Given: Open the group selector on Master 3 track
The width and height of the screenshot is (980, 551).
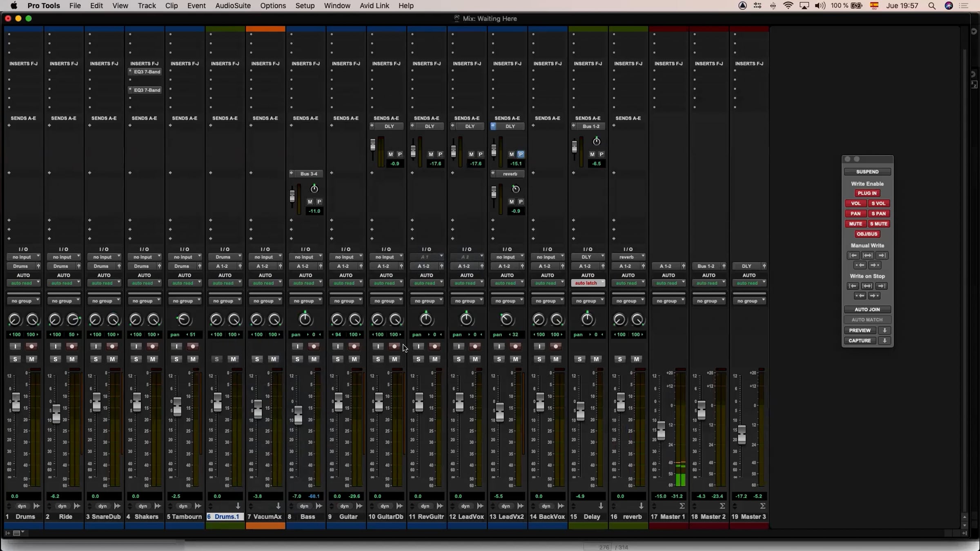Looking at the screenshot, I should coord(749,301).
